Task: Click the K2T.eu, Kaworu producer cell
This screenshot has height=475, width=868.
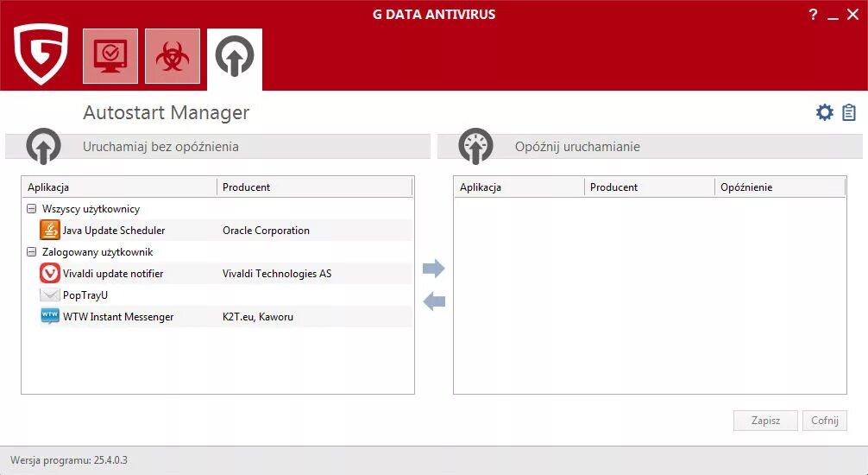Action: coord(258,317)
